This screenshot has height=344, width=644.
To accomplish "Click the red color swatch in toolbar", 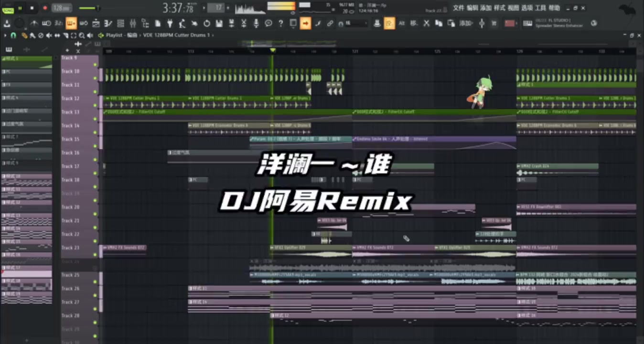I will point(510,23).
